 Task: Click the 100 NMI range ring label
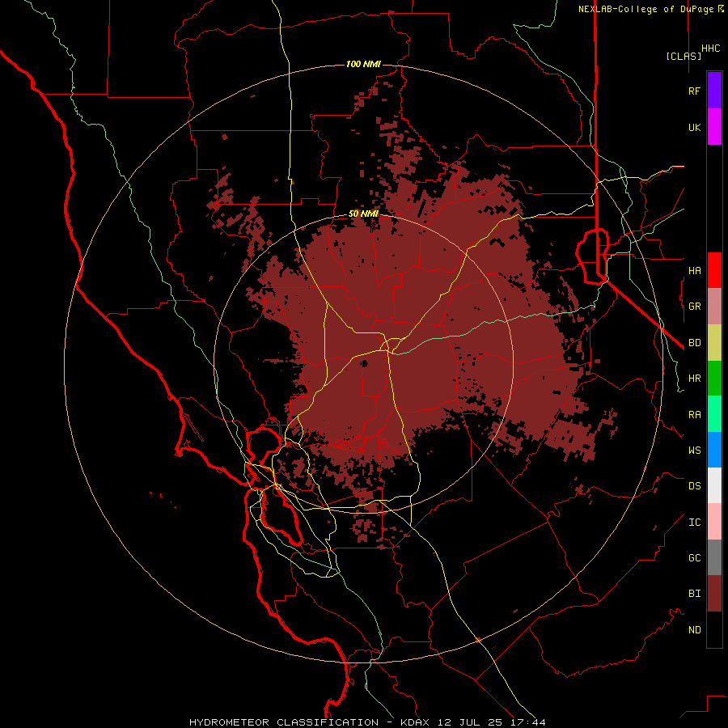[363, 64]
